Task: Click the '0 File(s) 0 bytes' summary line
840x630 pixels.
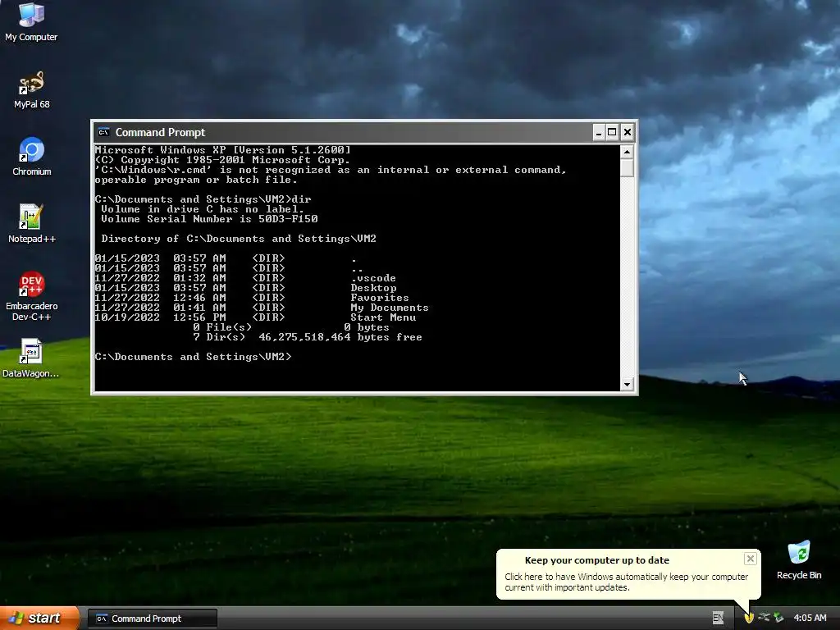Action: pos(291,327)
